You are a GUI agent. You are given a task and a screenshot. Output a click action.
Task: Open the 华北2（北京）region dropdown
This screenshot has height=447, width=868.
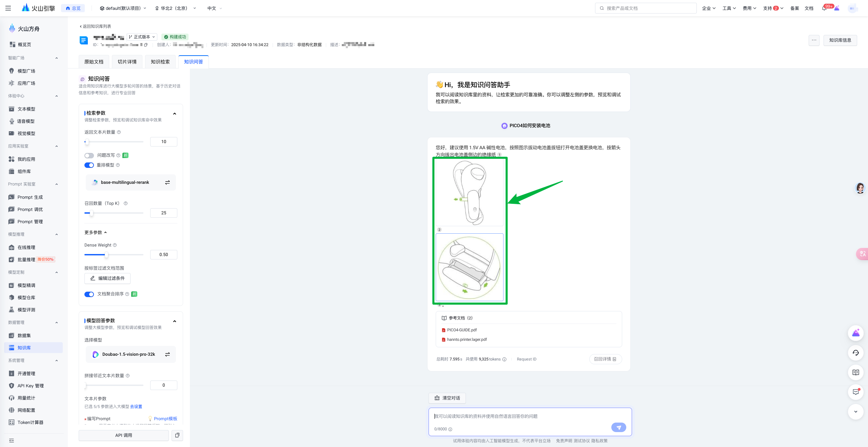175,8
